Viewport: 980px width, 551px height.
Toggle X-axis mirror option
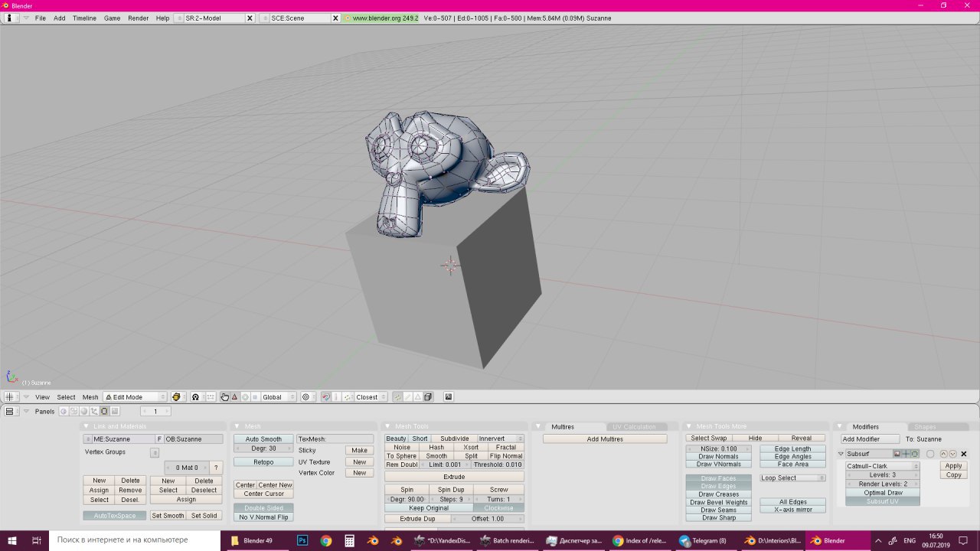point(793,510)
